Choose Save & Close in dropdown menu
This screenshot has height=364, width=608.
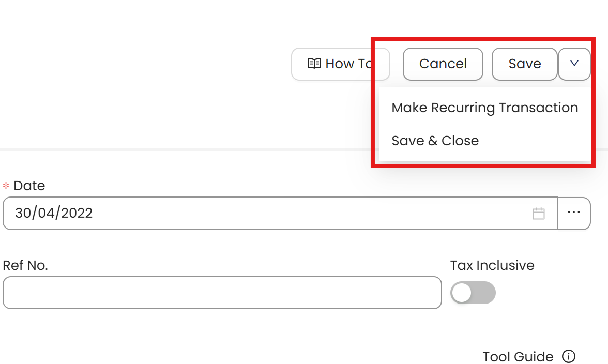pyautogui.click(x=435, y=141)
